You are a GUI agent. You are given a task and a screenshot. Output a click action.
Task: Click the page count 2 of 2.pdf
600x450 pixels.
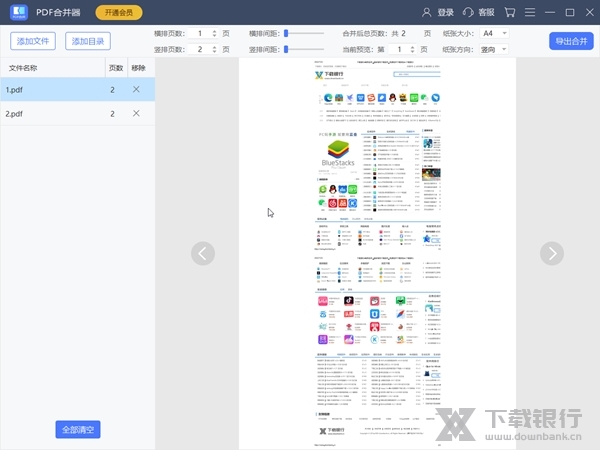tap(112, 114)
